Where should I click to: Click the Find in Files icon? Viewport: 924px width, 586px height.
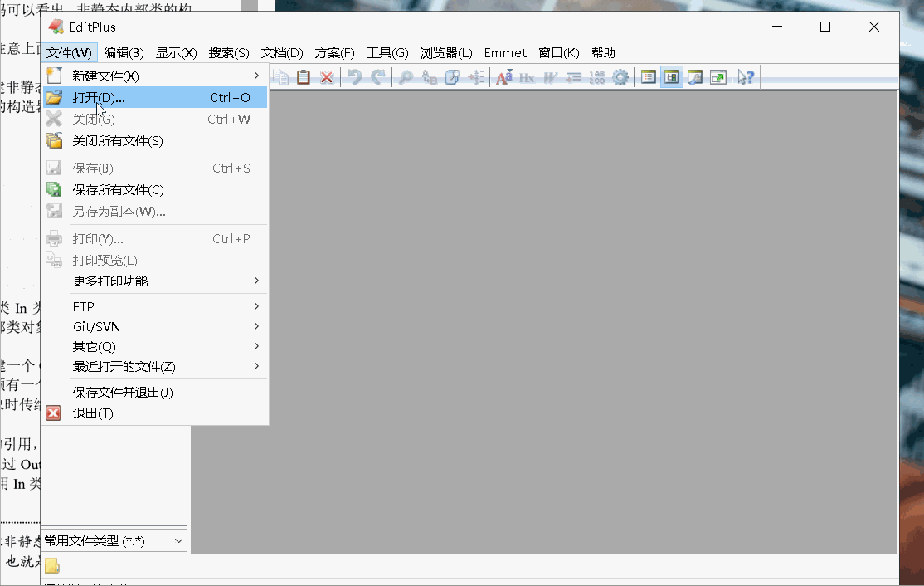453,77
